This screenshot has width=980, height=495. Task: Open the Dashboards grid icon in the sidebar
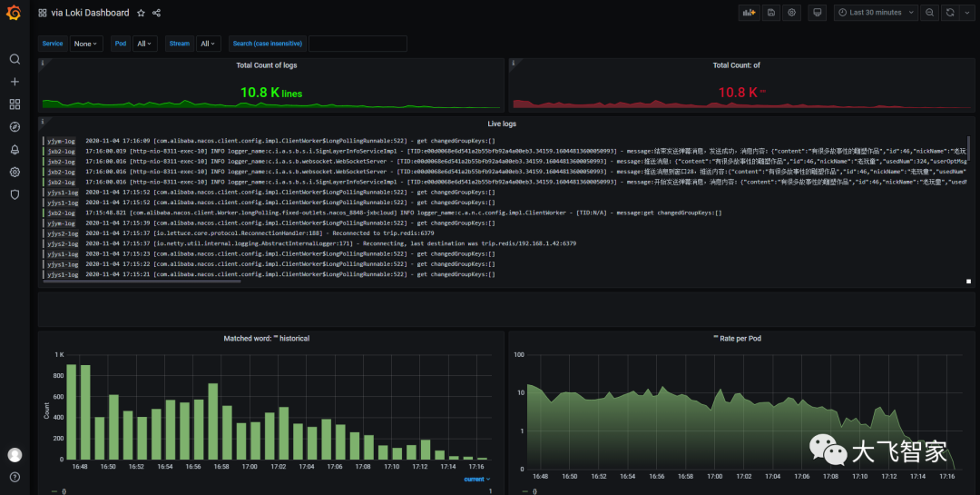pos(15,104)
